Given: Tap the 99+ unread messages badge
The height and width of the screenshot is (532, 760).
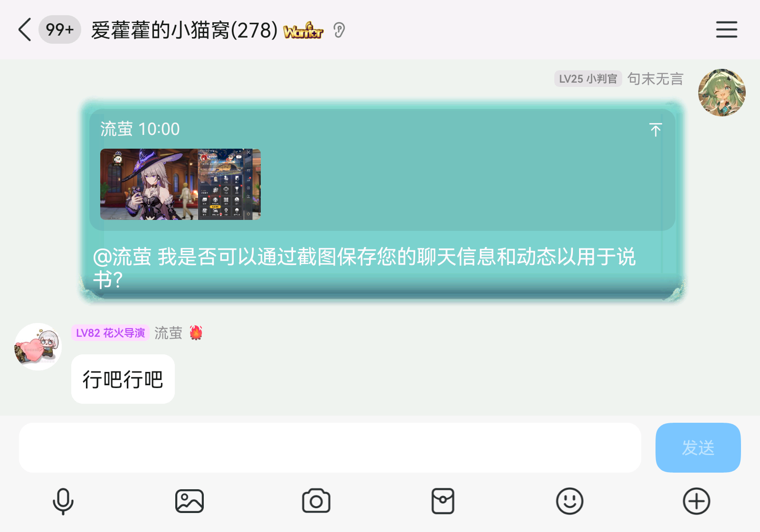Looking at the screenshot, I should pyautogui.click(x=59, y=29).
